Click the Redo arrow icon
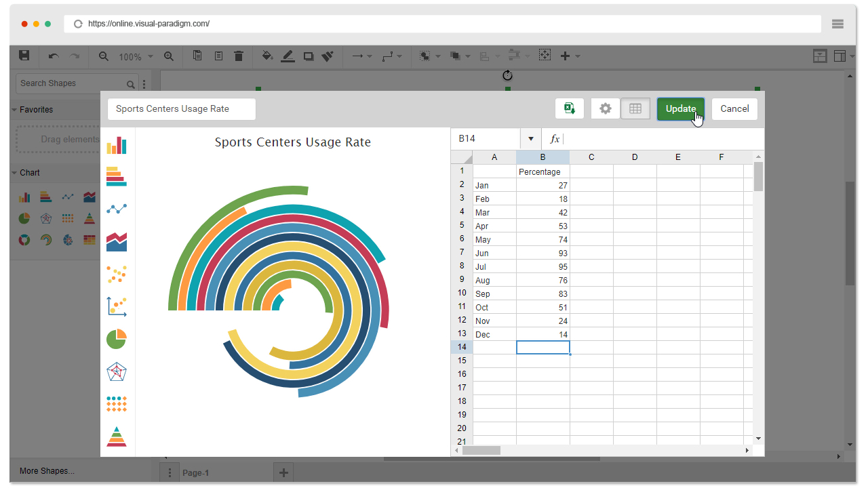 click(x=75, y=56)
